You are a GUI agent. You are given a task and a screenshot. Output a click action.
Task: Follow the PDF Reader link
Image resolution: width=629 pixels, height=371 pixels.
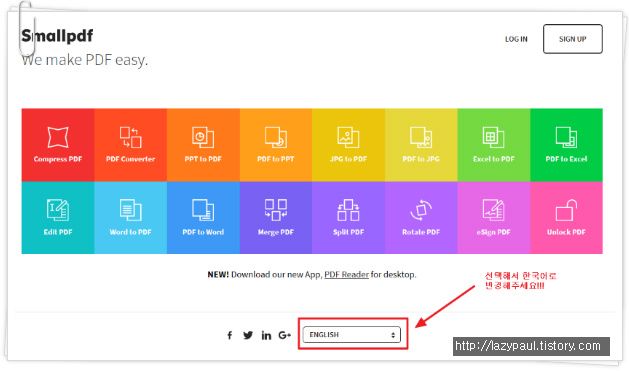[x=347, y=275]
